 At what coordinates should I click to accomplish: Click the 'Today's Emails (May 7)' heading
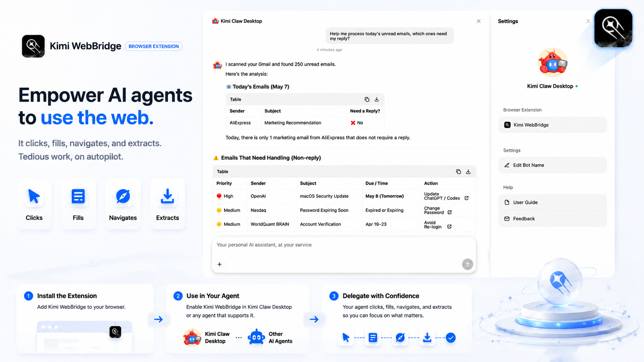261,87
